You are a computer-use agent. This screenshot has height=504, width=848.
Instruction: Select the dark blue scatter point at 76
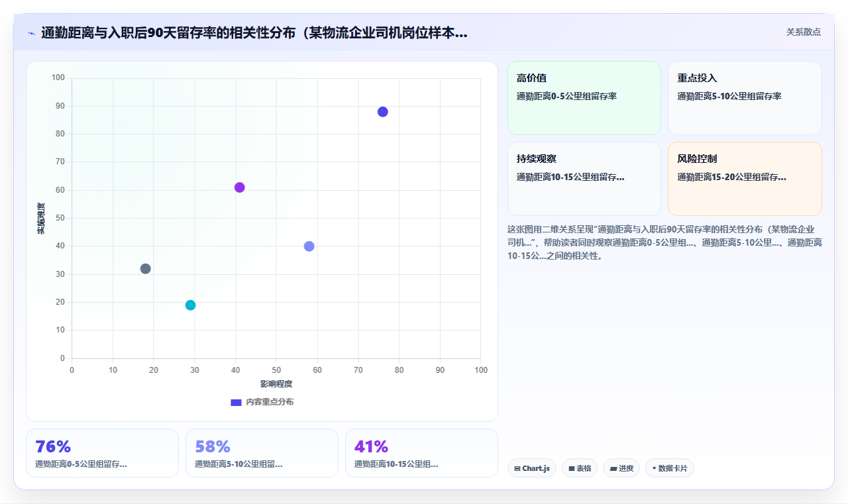point(383,112)
